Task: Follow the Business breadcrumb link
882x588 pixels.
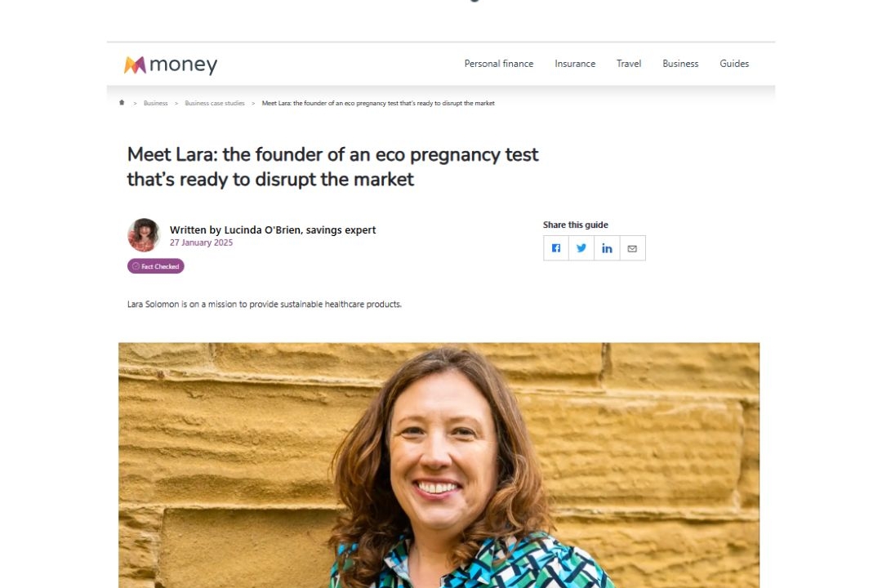Action: tap(155, 103)
